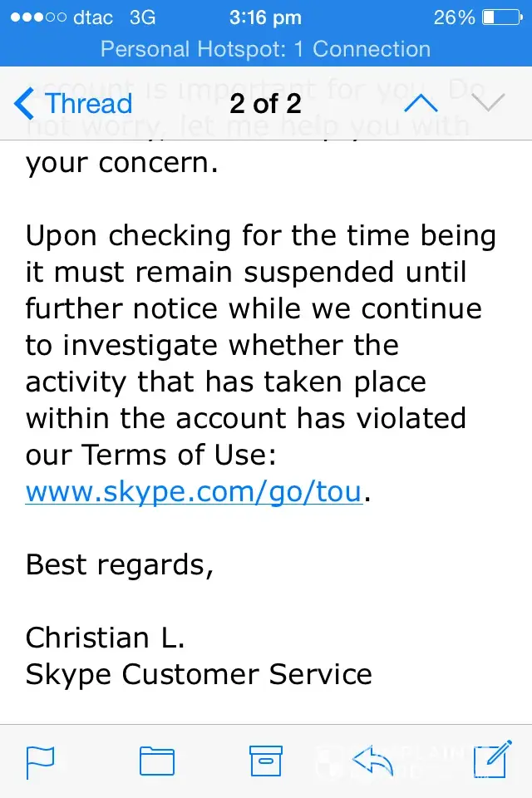Screen dimensions: 532x798
Task: Tap the reply arrow icon
Action: click(372, 760)
